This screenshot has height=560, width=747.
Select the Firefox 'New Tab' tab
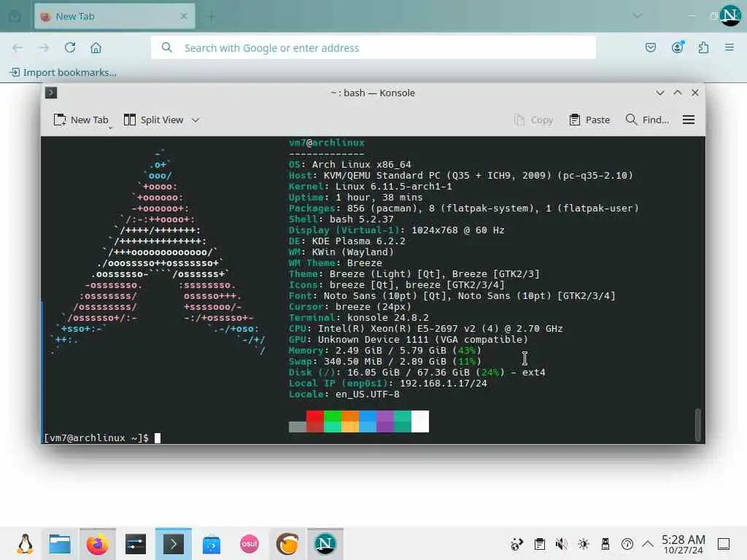[115, 16]
